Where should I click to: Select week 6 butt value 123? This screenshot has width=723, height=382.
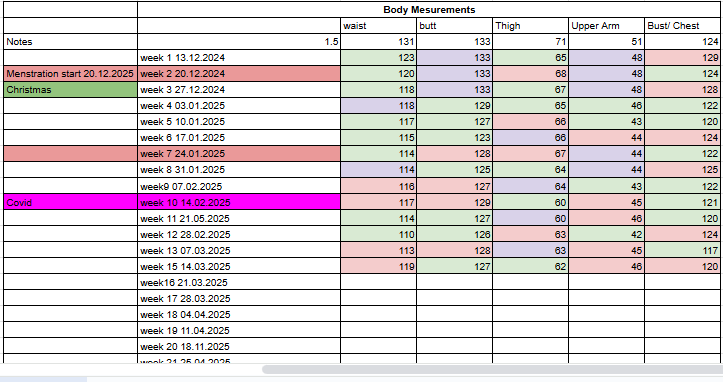tap(455, 137)
